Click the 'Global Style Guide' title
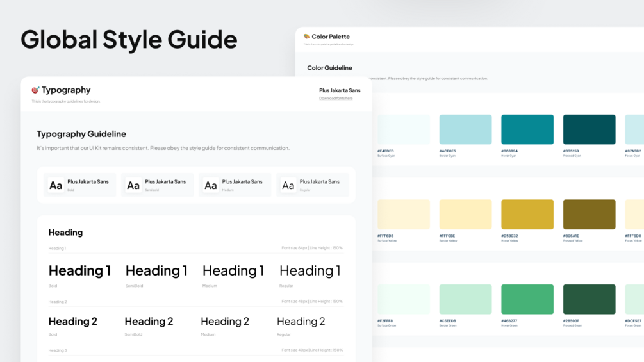The height and width of the screenshot is (362, 644). (x=129, y=40)
